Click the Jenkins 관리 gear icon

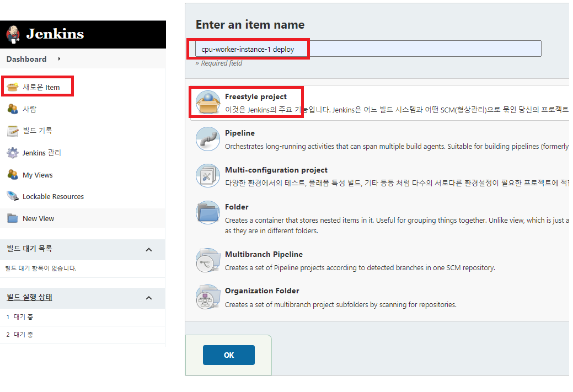click(13, 153)
